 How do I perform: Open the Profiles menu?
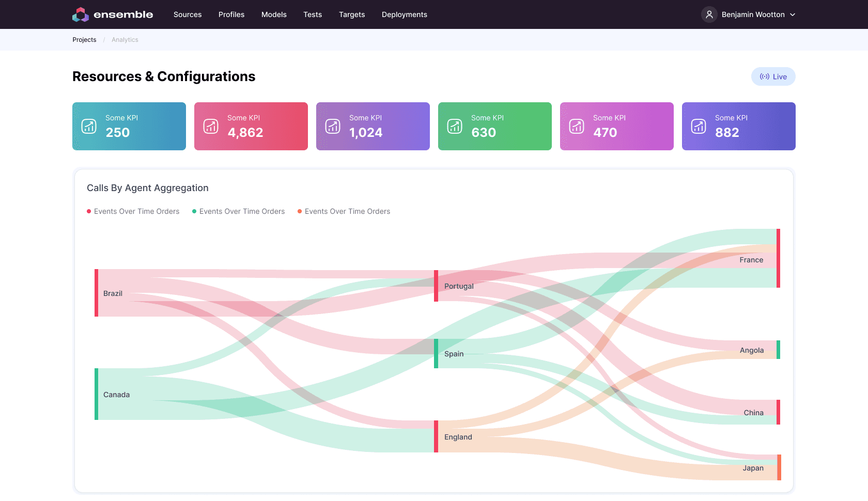pyautogui.click(x=231, y=14)
